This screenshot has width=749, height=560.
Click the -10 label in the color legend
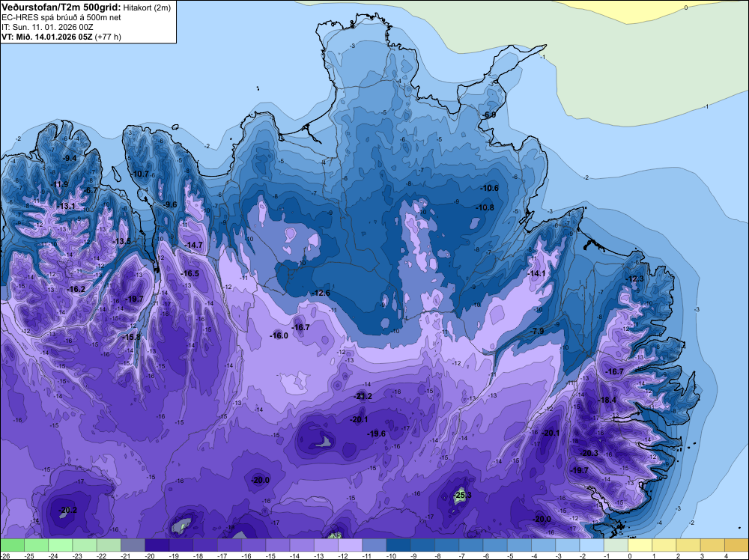[x=392, y=556]
